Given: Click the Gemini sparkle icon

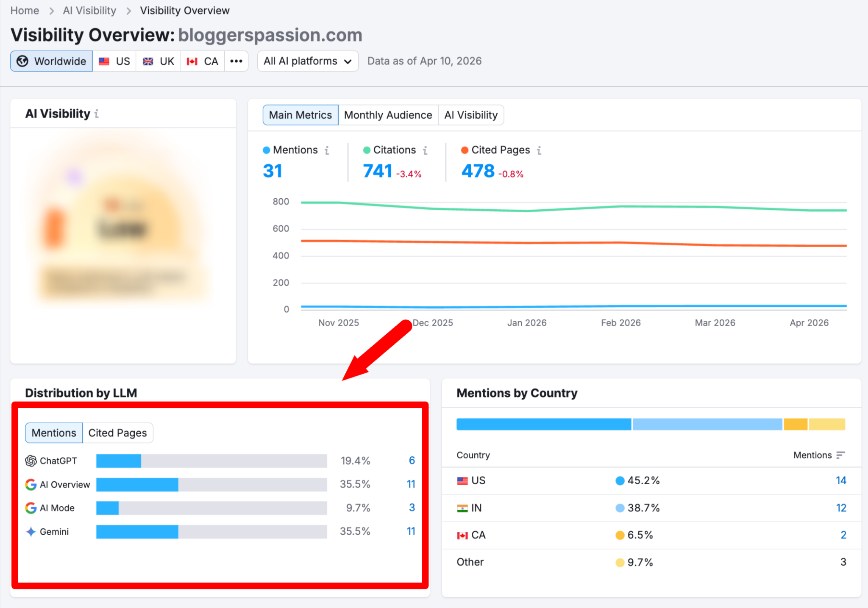Looking at the screenshot, I should 31,531.
